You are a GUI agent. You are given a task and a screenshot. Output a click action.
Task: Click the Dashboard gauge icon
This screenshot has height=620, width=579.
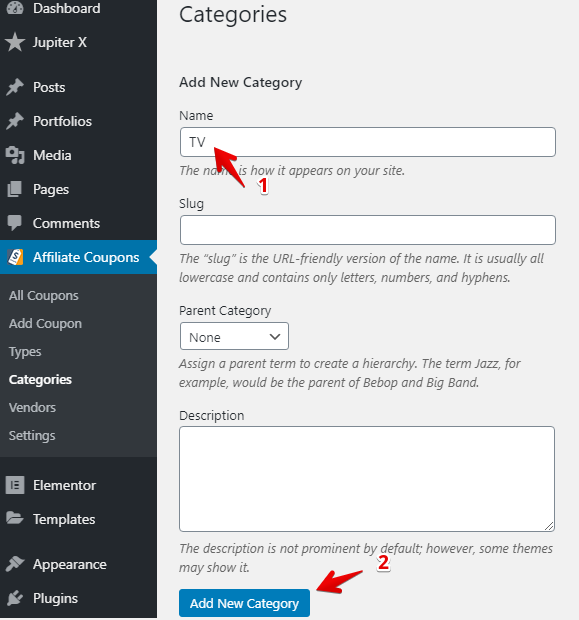coord(15,8)
